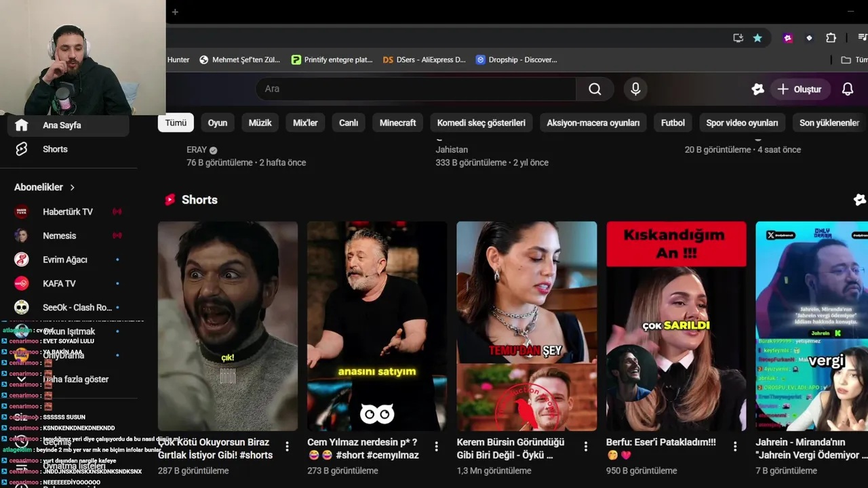Open the Jahistan channel name

452,150
